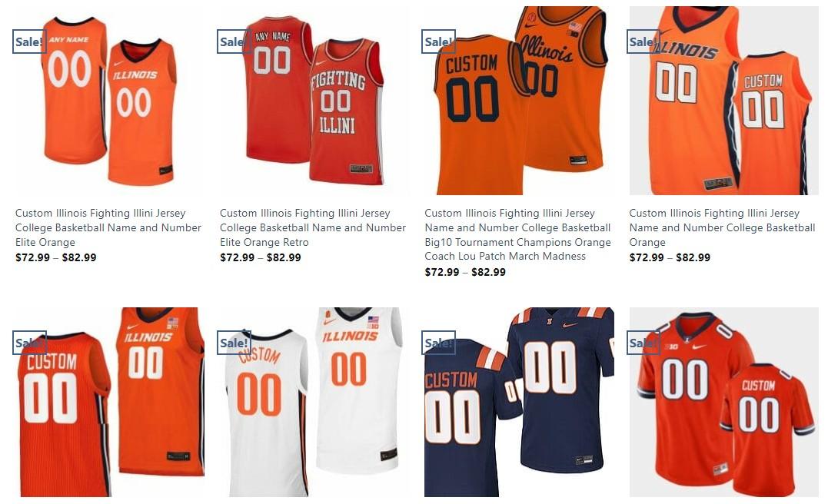Open the plain Orange basketball jersey image
This screenshot has height=504, width=828.
pyautogui.click(x=723, y=101)
